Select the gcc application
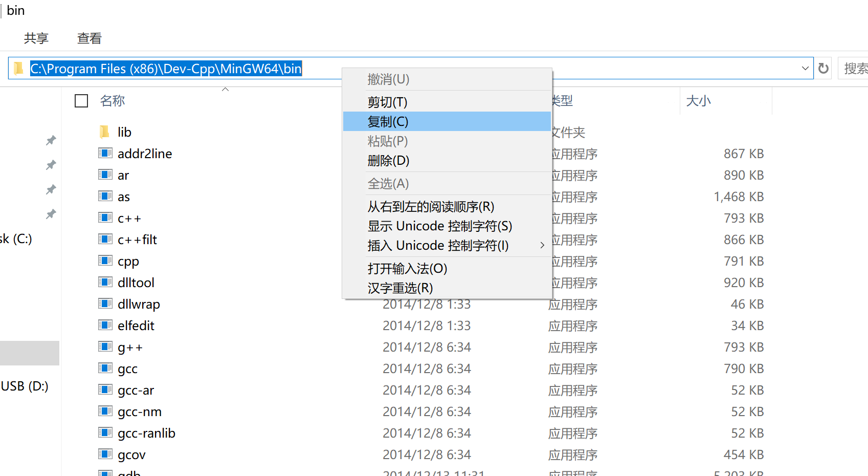This screenshot has height=476, width=868. (127, 368)
